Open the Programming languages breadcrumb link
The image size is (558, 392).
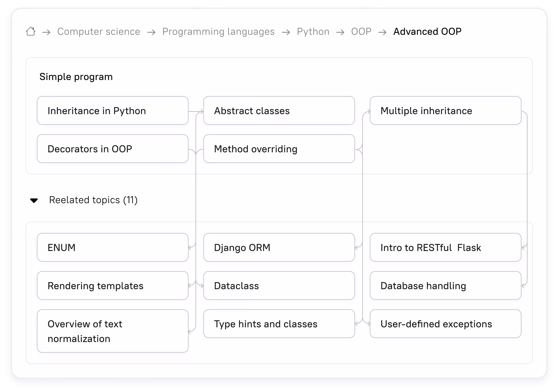tap(218, 31)
